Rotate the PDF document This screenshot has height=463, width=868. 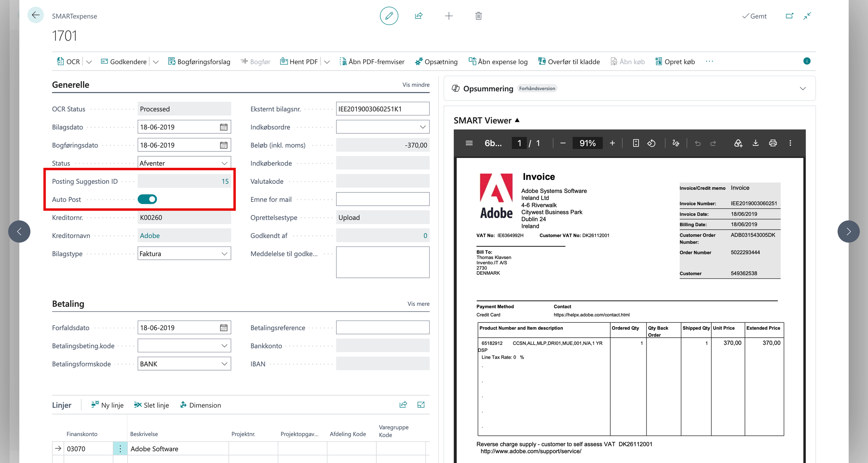coord(651,143)
